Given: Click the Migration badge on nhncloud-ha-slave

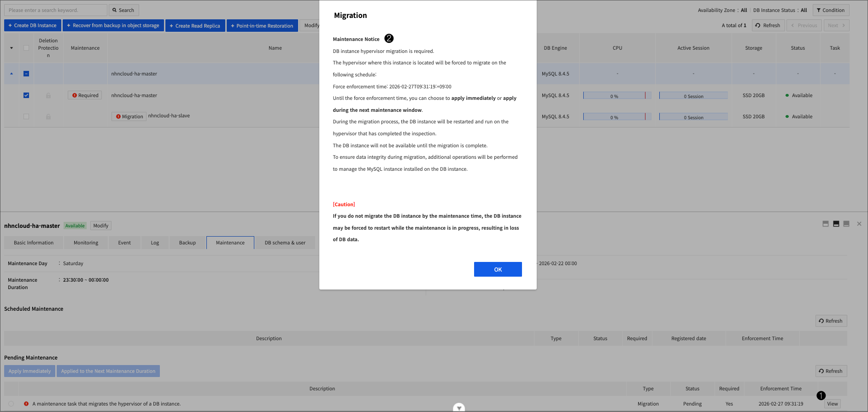Looking at the screenshot, I should pyautogui.click(x=129, y=116).
